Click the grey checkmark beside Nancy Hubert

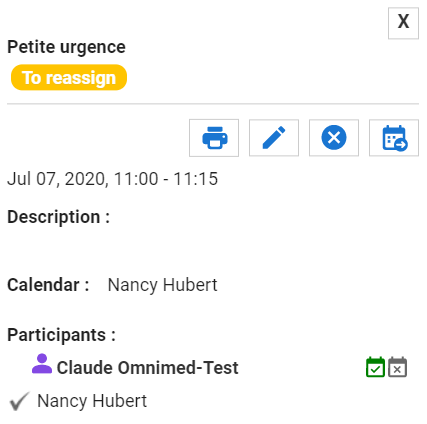(19, 401)
